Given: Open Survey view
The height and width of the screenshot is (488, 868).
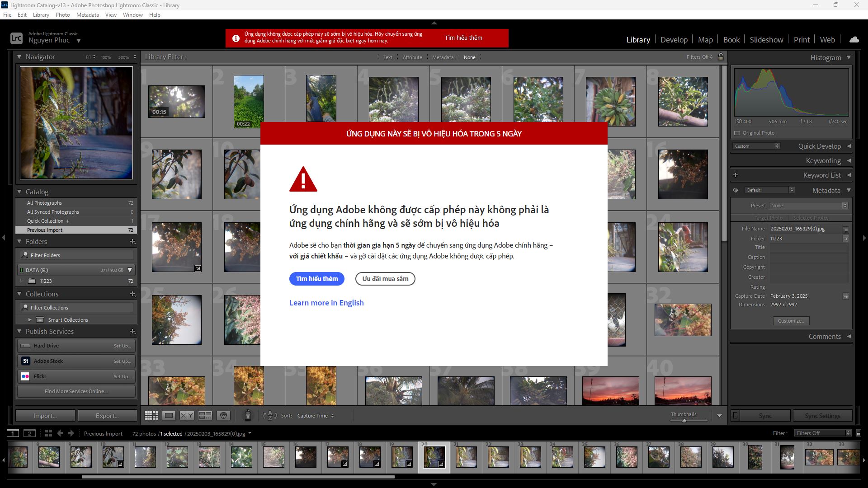Looking at the screenshot, I should point(205,416).
